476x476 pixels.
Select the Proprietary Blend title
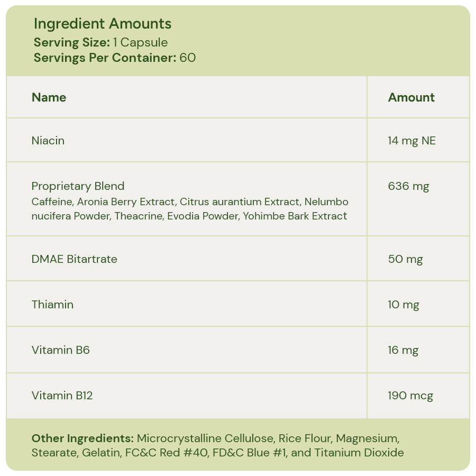[78, 186]
